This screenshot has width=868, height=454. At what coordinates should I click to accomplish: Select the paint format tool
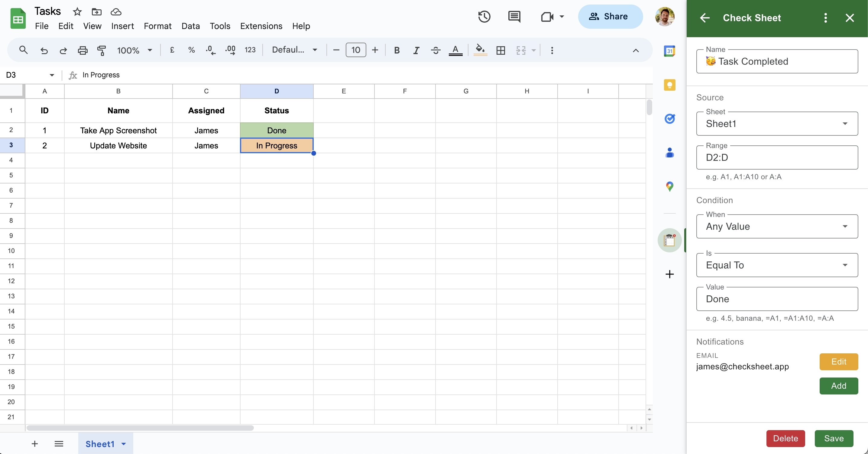[x=102, y=50]
